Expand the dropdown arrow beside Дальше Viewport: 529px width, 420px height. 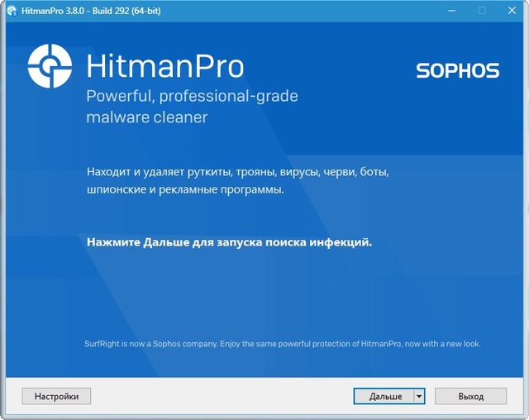[419, 396]
